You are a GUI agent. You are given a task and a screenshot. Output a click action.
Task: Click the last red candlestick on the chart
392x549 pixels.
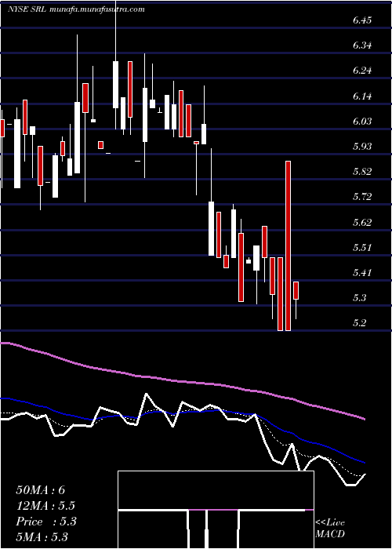coord(296,290)
